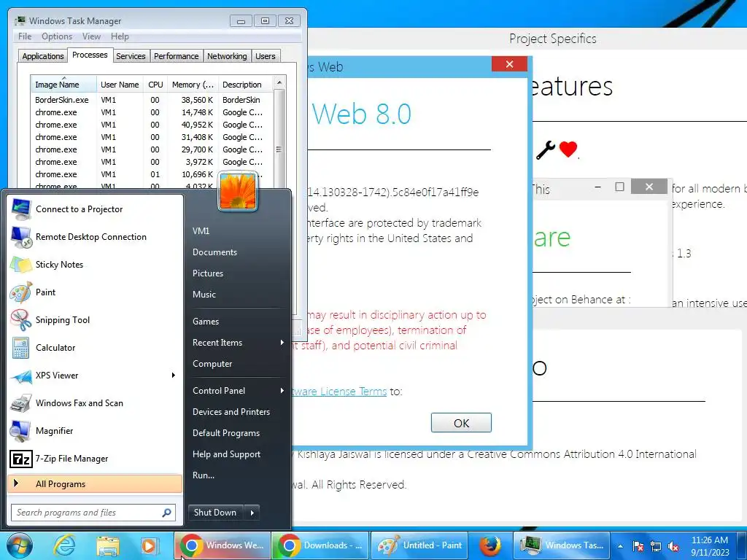
Task: Open Windows Media Player taskbar icon
Action: tap(149, 545)
